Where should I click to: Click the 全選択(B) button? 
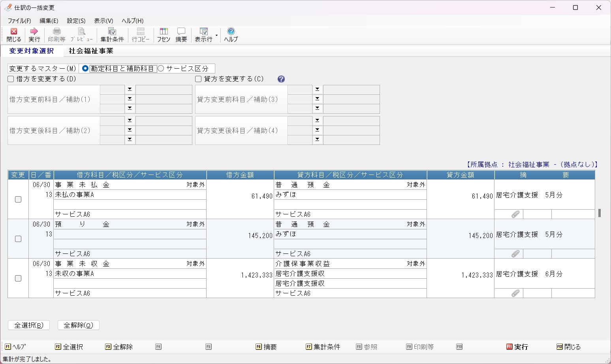[x=29, y=325]
